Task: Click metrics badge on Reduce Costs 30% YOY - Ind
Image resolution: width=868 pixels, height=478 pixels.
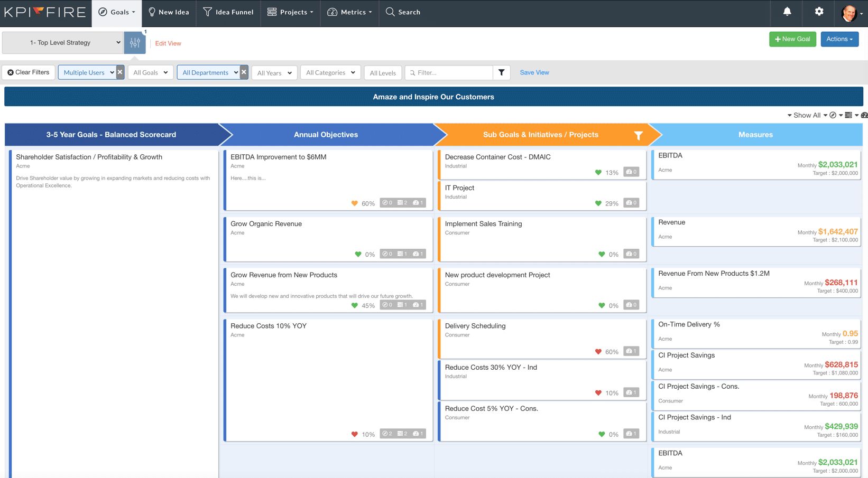Action: 631,392
